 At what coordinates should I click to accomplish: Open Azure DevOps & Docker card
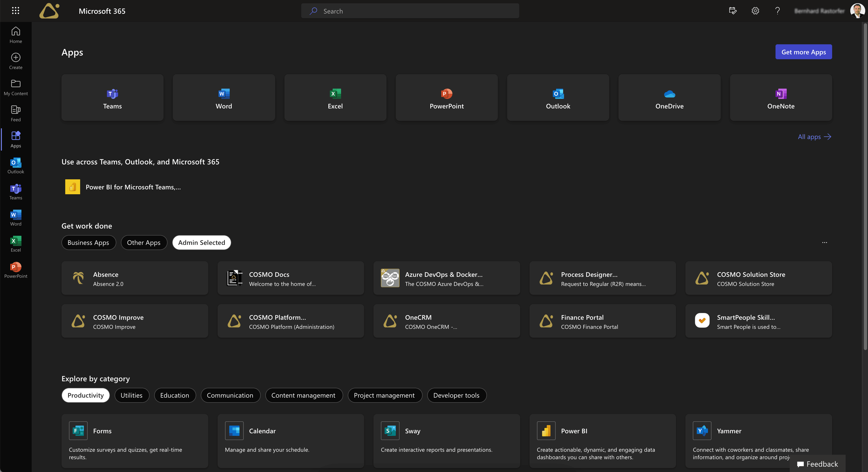(x=447, y=278)
